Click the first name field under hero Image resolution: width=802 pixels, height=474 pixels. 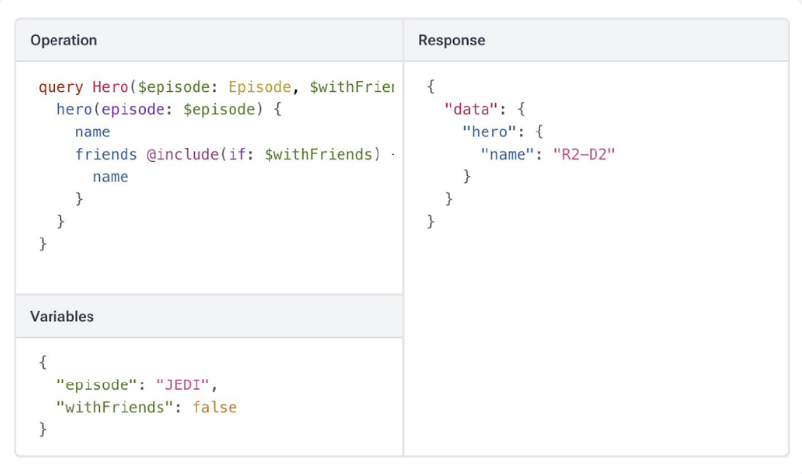pyautogui.click(x=92, y=132)
